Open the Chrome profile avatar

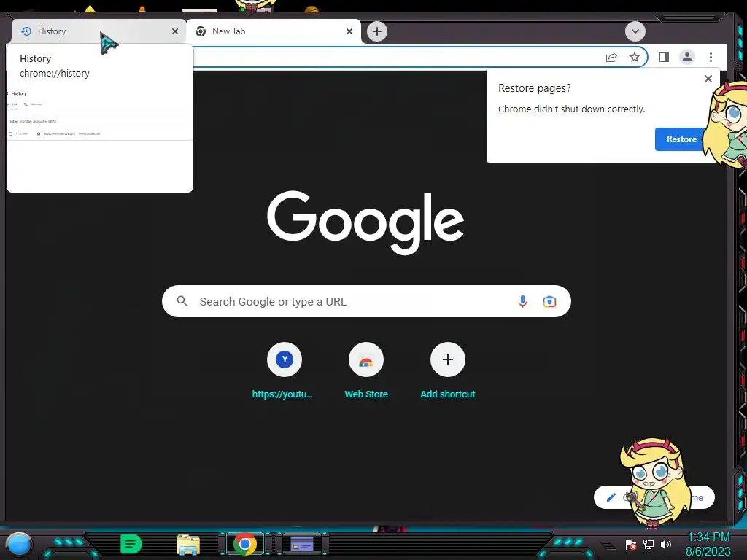tap(687, 57)
